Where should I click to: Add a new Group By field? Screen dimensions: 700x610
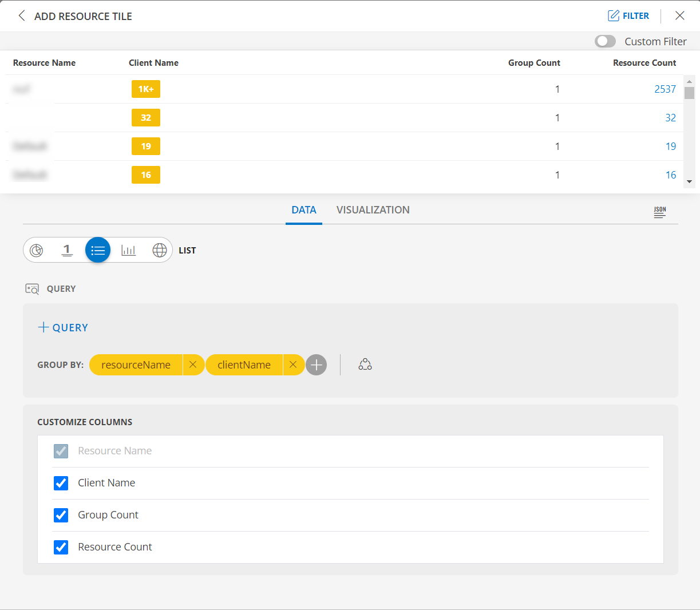point(316,365)
